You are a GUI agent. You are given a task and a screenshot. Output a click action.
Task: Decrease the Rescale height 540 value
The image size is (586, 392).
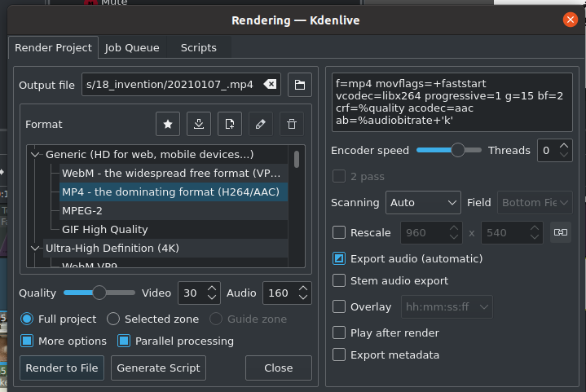[x=535, y=237]
